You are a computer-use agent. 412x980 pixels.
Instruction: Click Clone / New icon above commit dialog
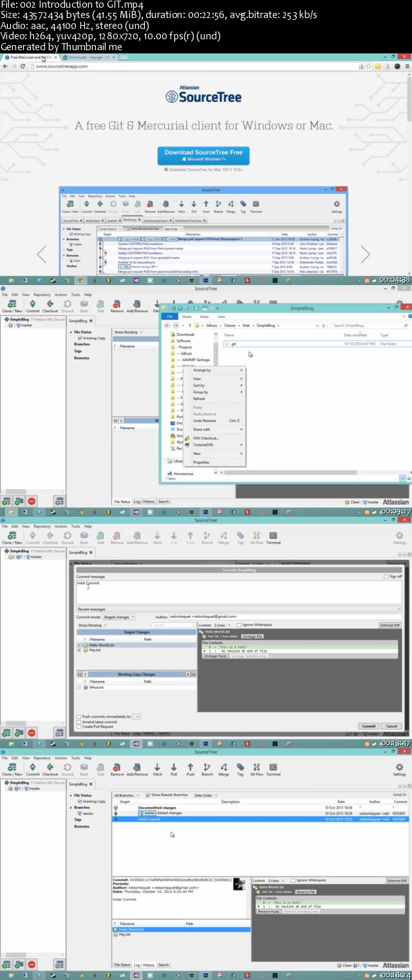tap(12, 537)
